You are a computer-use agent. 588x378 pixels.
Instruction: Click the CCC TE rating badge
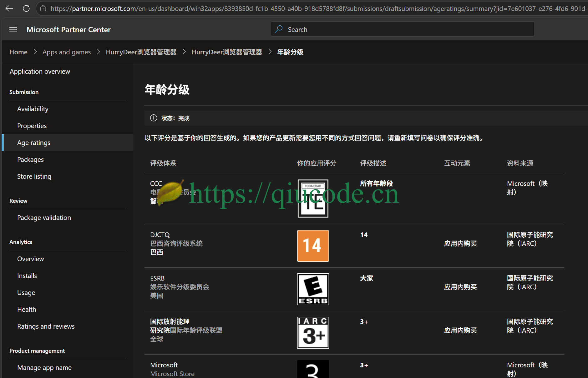(313, 198)
